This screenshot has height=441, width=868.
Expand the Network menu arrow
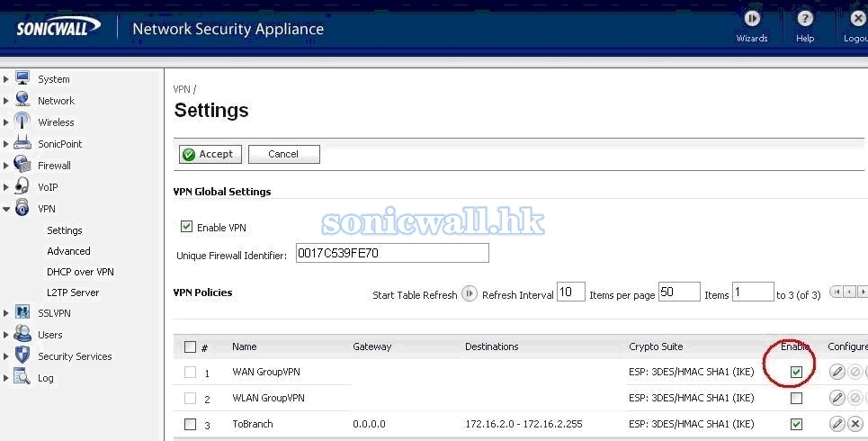[6, 101]
